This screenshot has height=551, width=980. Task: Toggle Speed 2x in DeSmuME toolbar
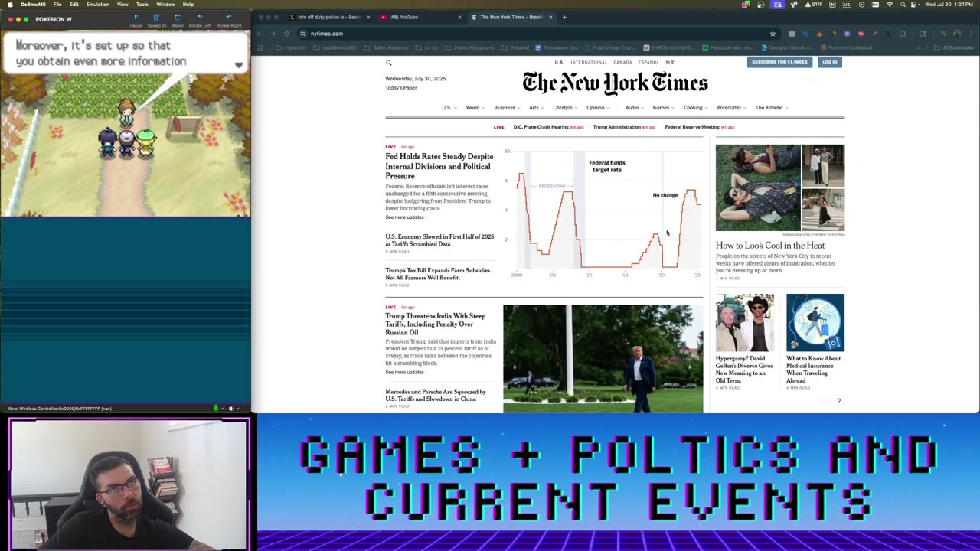click(157, 20)
